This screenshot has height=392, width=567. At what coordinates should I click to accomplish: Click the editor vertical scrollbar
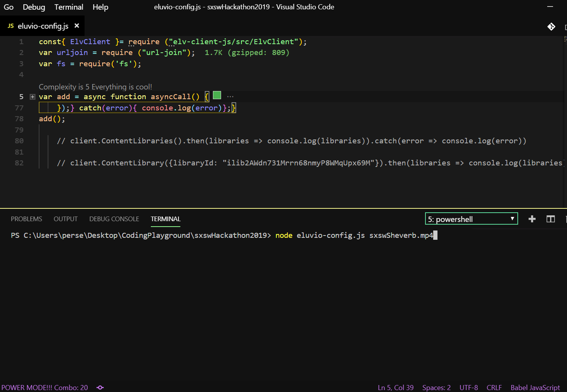[565, 121]
